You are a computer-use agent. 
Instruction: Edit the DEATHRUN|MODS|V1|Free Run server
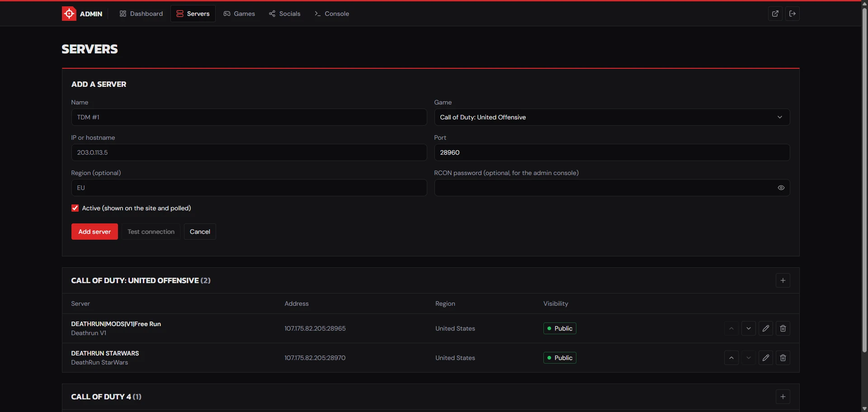[x=766, y=328]
